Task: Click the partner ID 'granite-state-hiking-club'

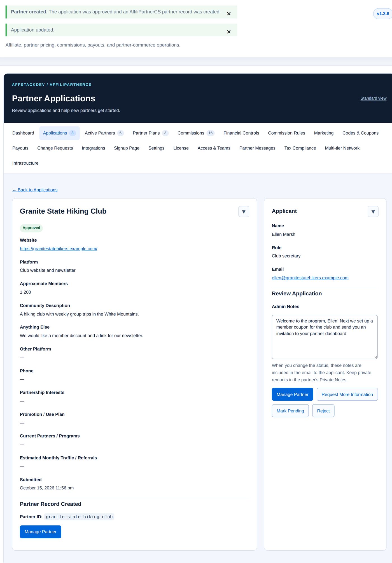Action: tap(79, 517)
